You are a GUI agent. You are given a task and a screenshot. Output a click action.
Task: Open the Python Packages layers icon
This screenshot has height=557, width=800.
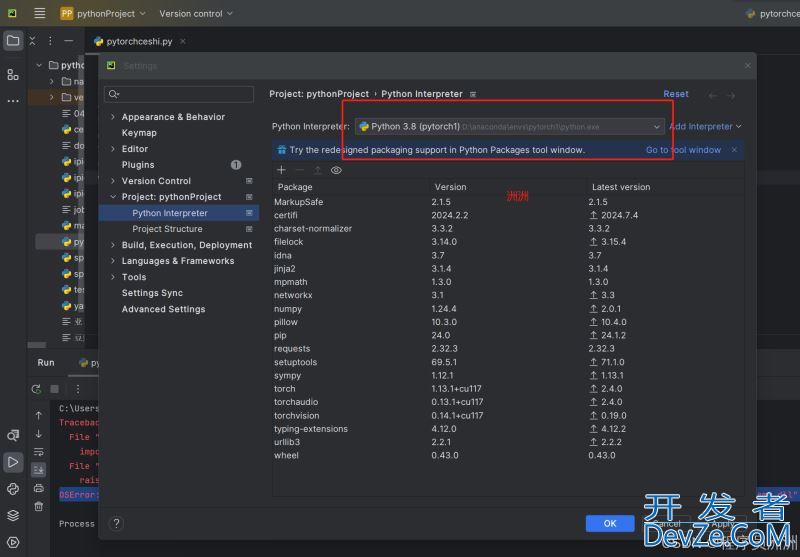[x=13, y=515]
